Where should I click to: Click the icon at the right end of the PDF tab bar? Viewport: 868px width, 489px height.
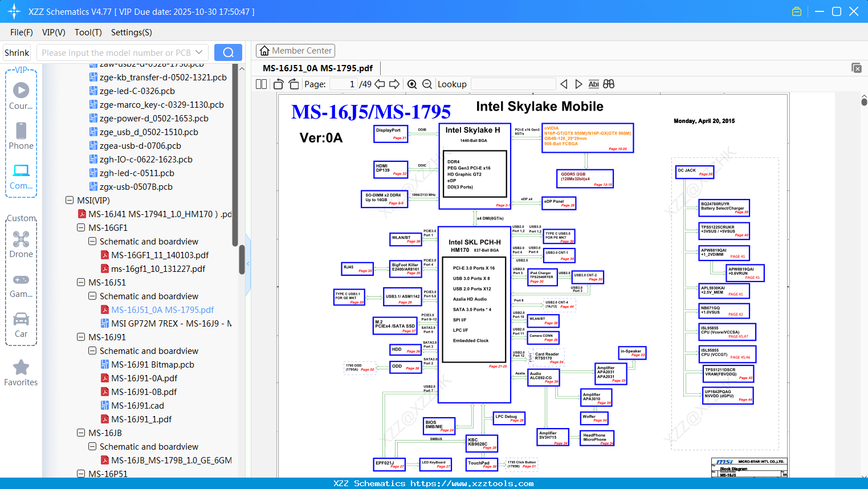(x=857, y=68)
